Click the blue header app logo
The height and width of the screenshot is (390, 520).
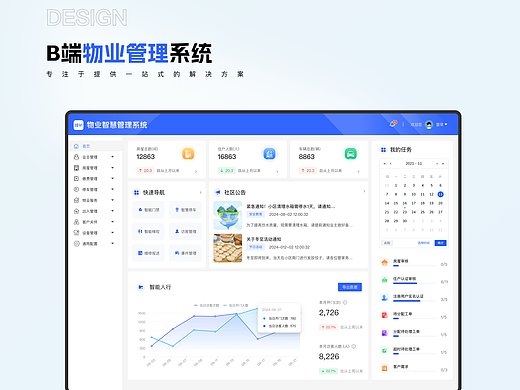pos(78,125)
